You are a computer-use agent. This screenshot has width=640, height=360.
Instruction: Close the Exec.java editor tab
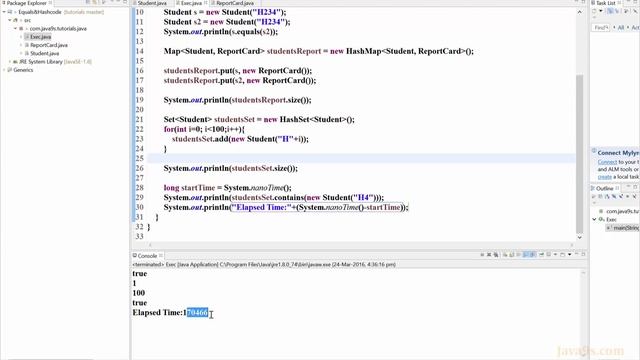click(x=206, y=3)
